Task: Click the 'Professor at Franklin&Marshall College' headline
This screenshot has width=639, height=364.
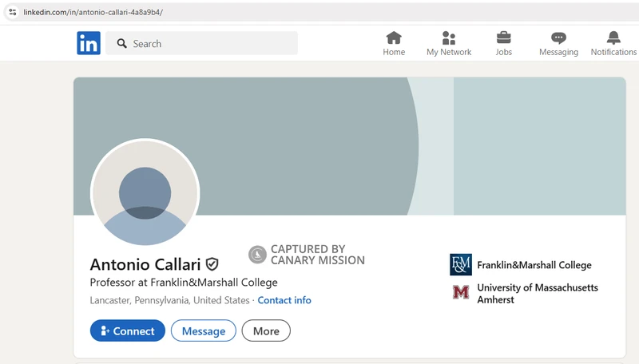Action: 184,283
